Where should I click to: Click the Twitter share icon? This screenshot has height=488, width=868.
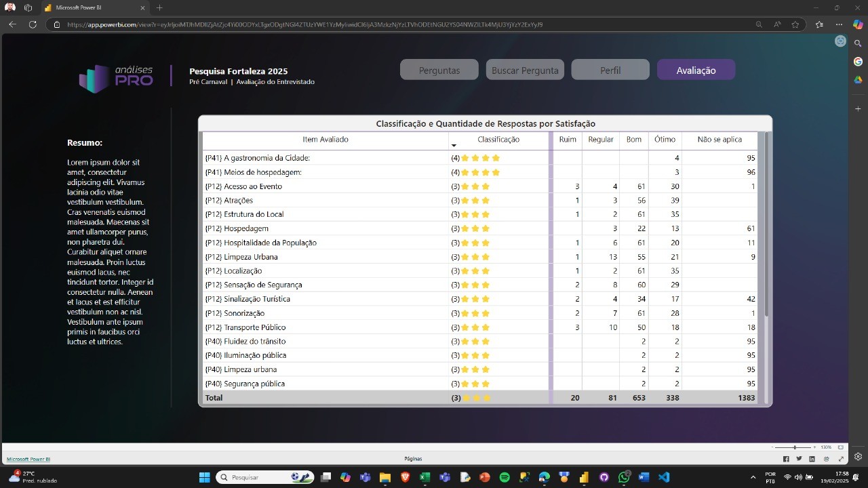pos(799,459)
